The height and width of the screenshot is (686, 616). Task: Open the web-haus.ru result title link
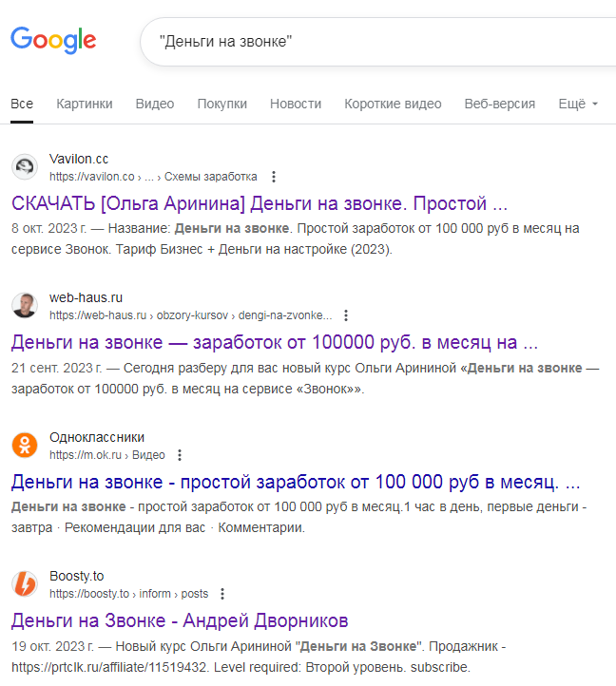[275, 342]
